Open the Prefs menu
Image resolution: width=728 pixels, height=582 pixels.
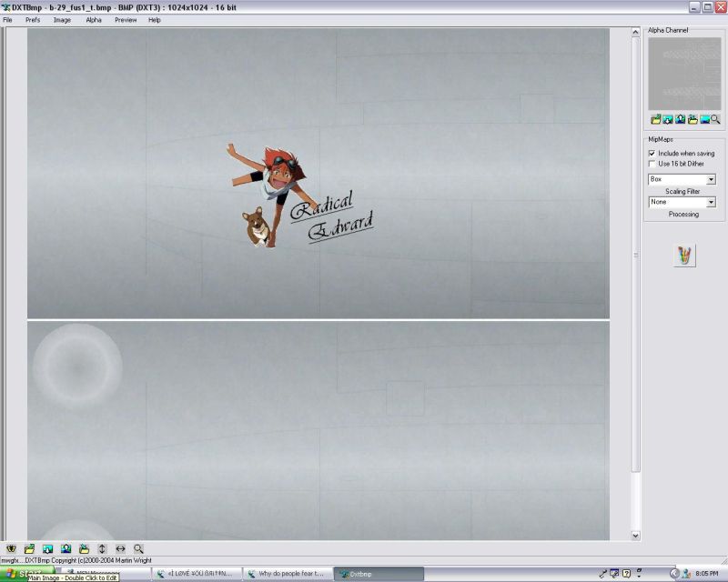(x=33, y=19)
